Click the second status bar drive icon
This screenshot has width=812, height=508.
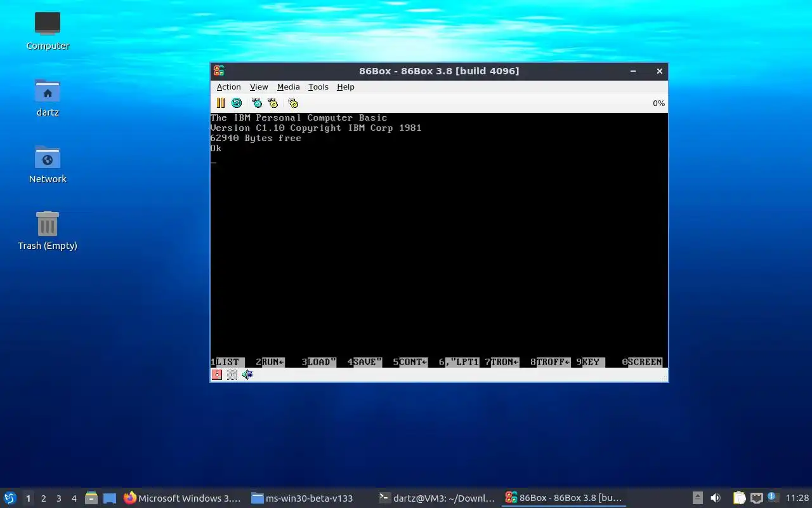tap(232, 375)
